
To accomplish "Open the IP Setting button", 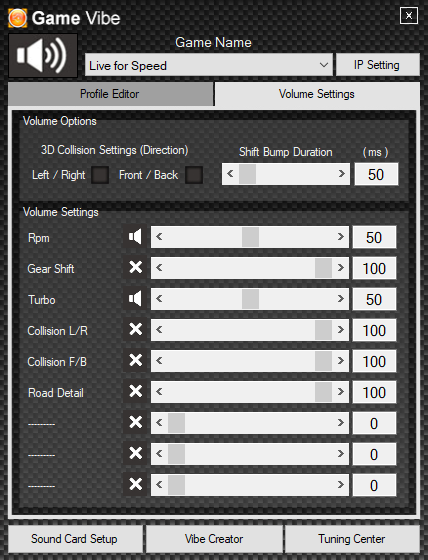I will pos(378,65).
